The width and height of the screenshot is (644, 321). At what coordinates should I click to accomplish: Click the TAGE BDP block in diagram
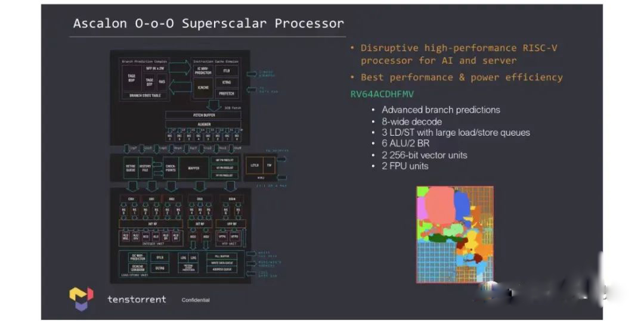tap(131, 78)
